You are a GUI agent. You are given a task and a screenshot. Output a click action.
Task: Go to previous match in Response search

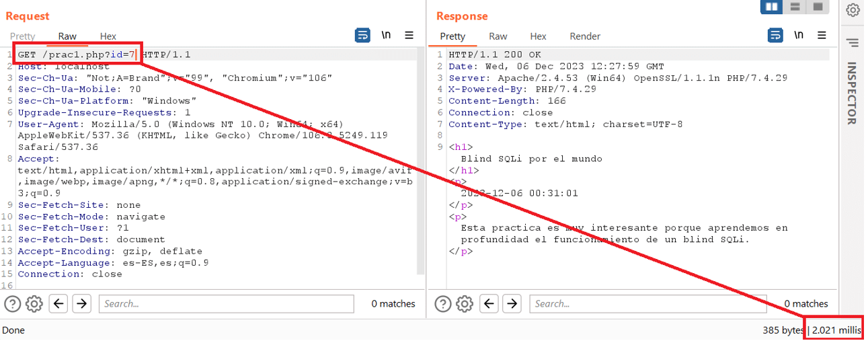[489, 304]
